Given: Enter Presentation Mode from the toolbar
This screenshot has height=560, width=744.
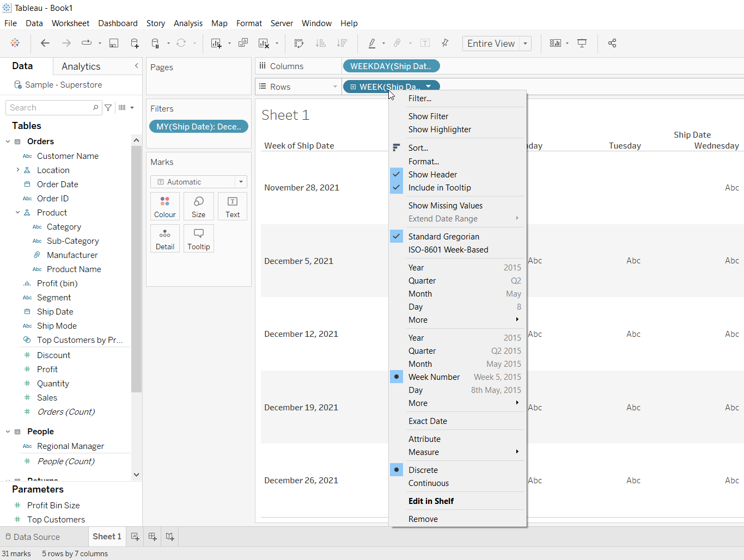Looking at the screenshot, I should (582, 42).
